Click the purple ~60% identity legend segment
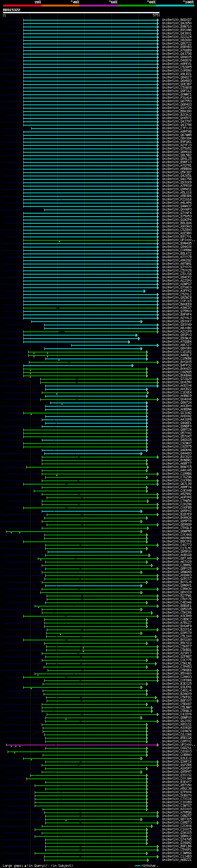The height and width of the screenshot is (868, 197). (x=98, y=6)
